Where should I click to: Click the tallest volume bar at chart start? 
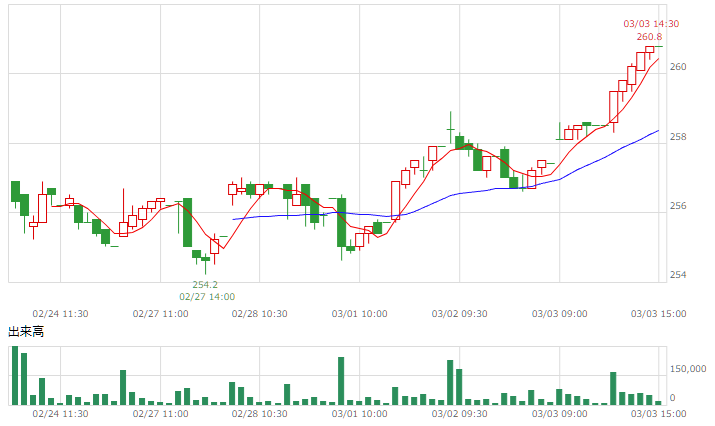pos(15,375)
